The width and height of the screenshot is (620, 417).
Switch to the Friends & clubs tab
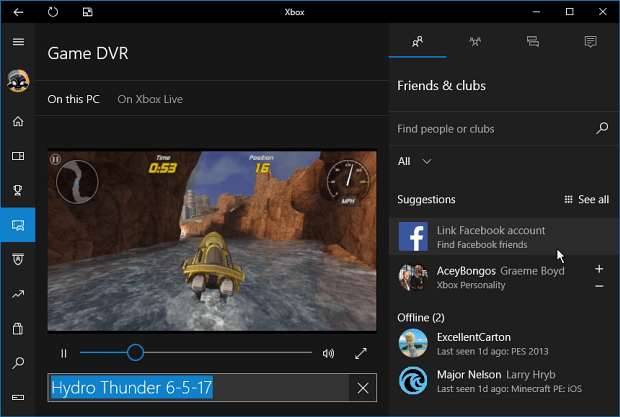(418, 42)
